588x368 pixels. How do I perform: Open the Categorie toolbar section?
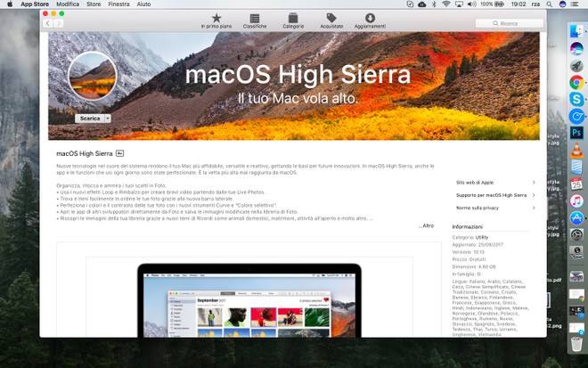(293, 20)
